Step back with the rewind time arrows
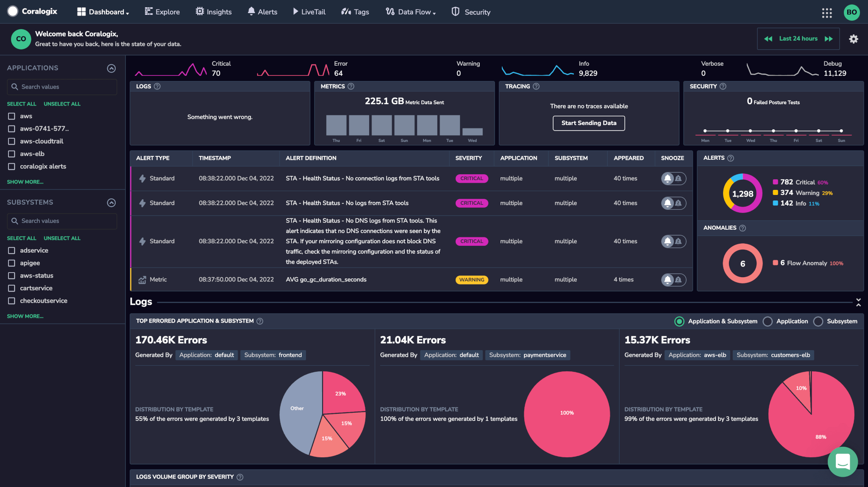This screenshot has height=487, width=868. 768,39
